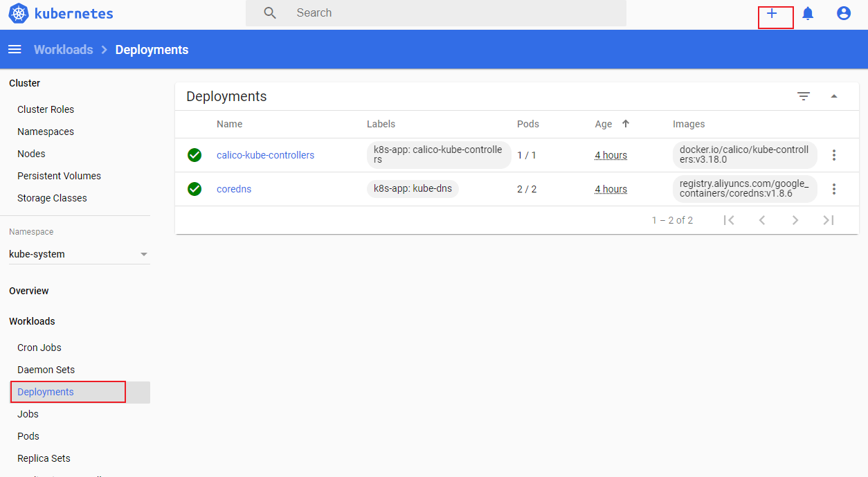This screenshot has width=868, height=477.
Task: Open Cron Jobs in sidebar
Action: (39, 348)
